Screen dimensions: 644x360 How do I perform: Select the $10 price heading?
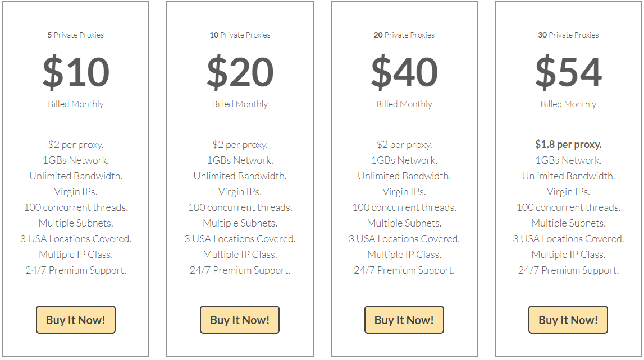point(76,72)
